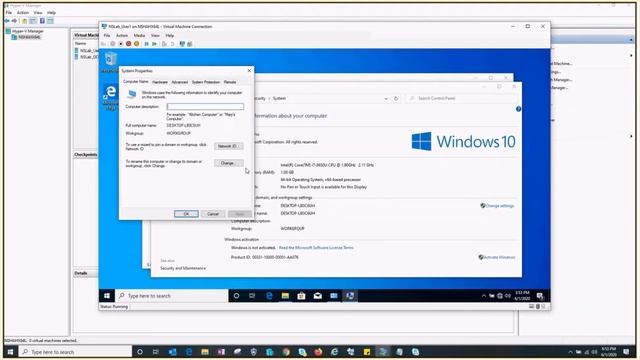
Task: Open guest VM notification center icon
Action: pos(540,296)
